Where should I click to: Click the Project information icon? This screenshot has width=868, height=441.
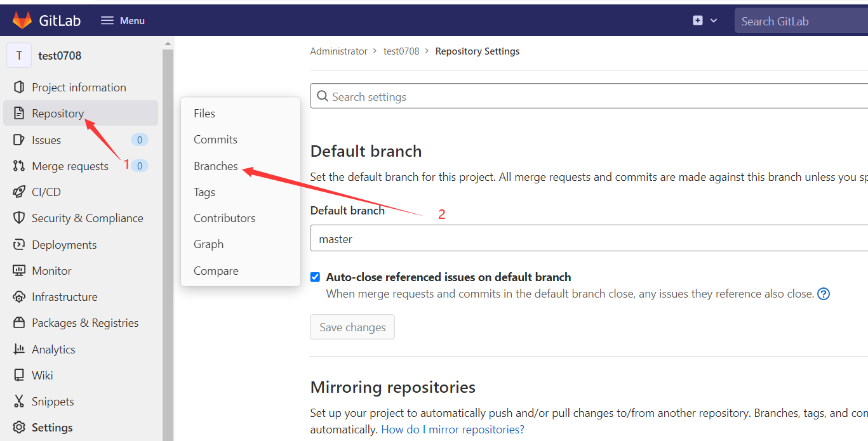tap(19, 87)
